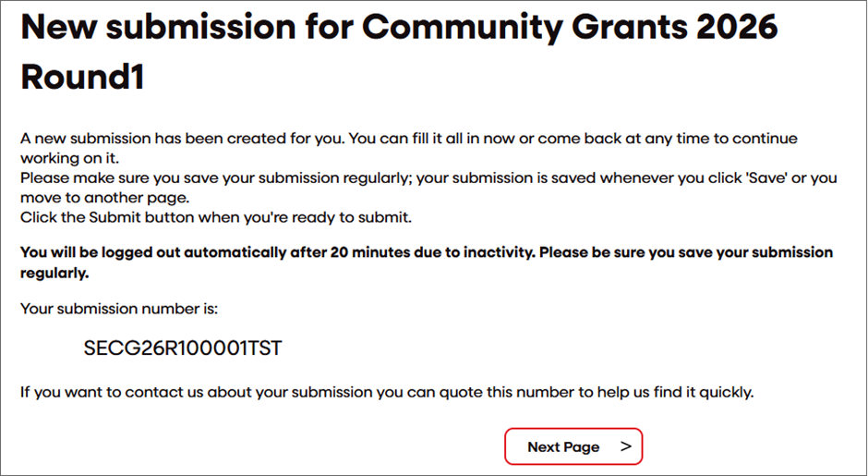This screenshot has height=476, width=868.
Task: Click the right arrow icon in Next Page
Action: coord(626,446)
